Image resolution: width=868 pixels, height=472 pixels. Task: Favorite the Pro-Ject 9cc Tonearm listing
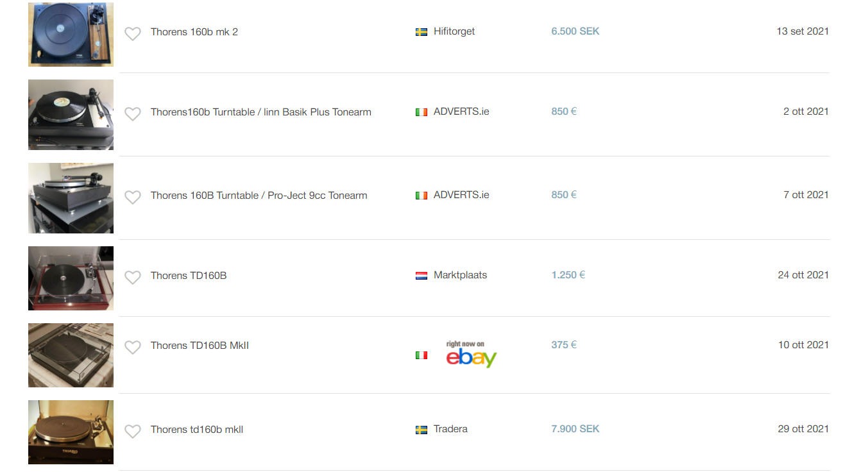[133, 198]
